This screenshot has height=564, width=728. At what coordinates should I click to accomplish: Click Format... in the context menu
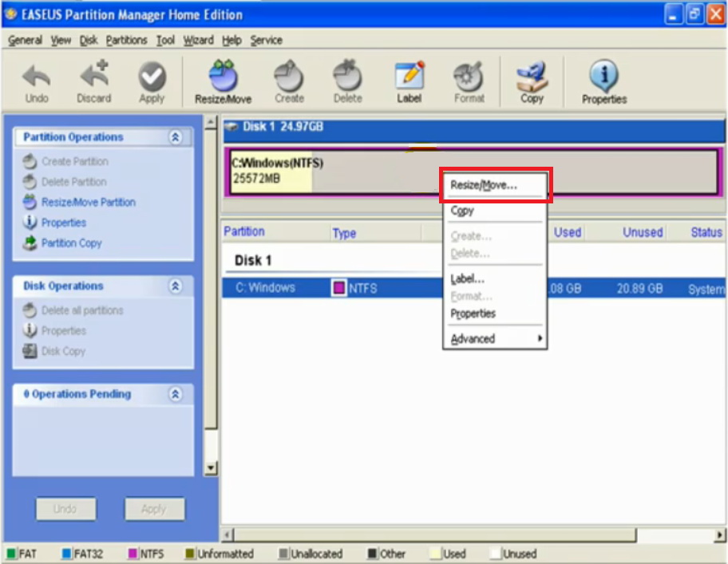pyautogui.click(x=495, y=296)
